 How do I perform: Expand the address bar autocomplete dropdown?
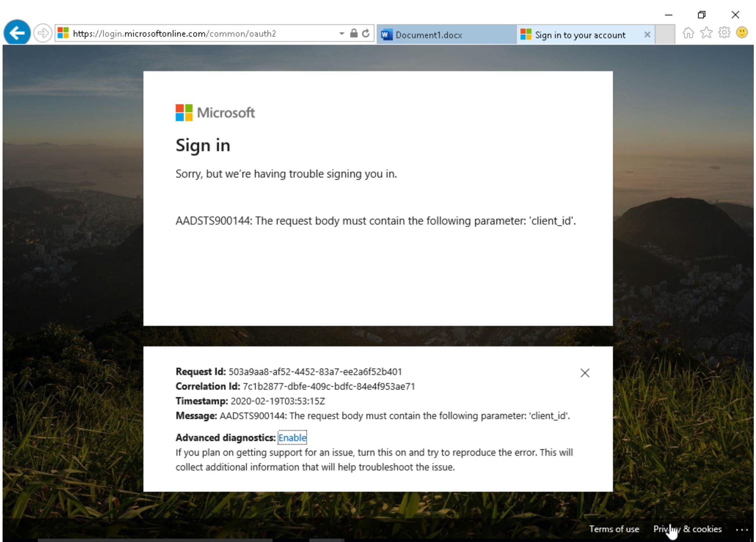[342, 33]
